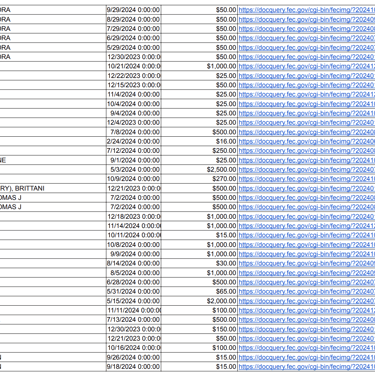Follow the link in the 8/14/2024 row

click(307, 263)
